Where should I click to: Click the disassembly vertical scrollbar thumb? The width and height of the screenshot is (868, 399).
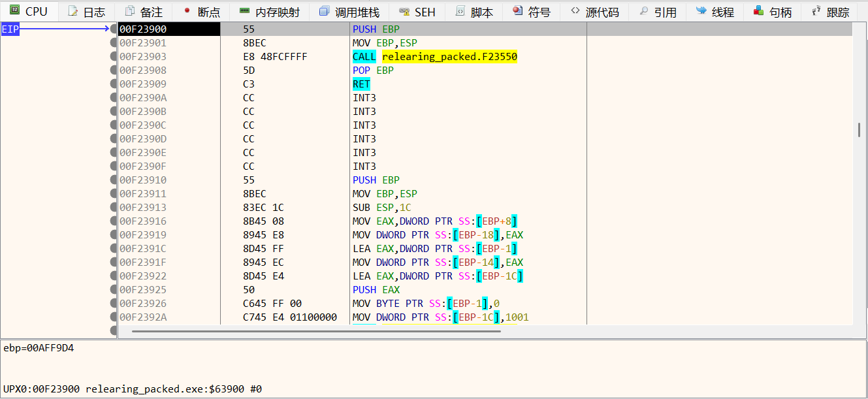[x=859, y=129]
